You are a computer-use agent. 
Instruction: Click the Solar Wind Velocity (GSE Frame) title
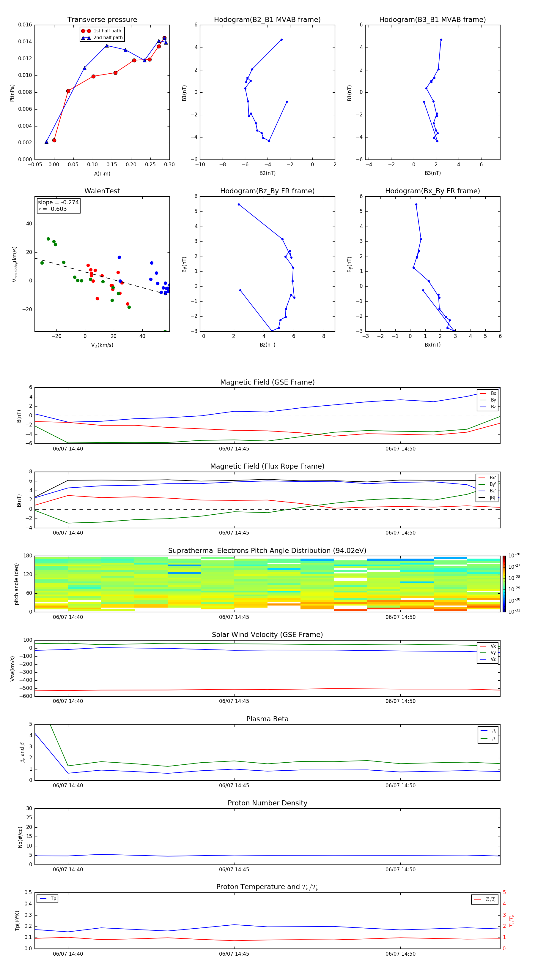267,635
